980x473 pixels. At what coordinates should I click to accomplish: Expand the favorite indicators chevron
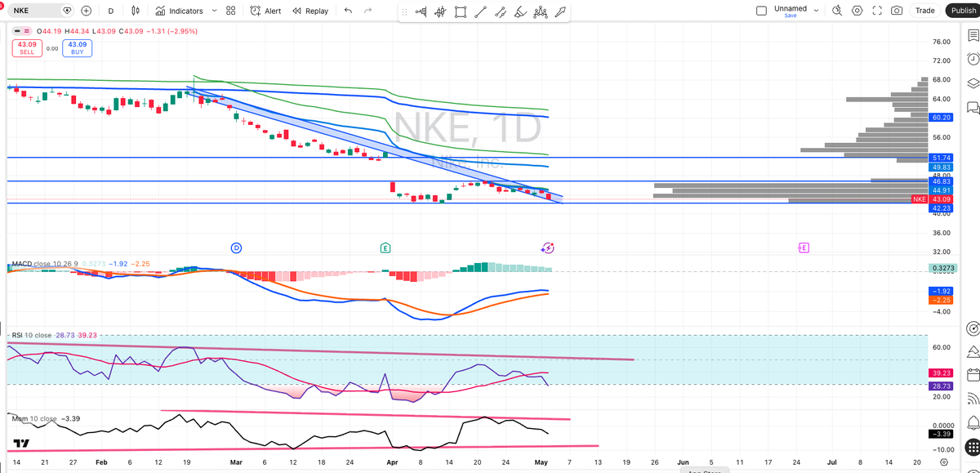214,11
